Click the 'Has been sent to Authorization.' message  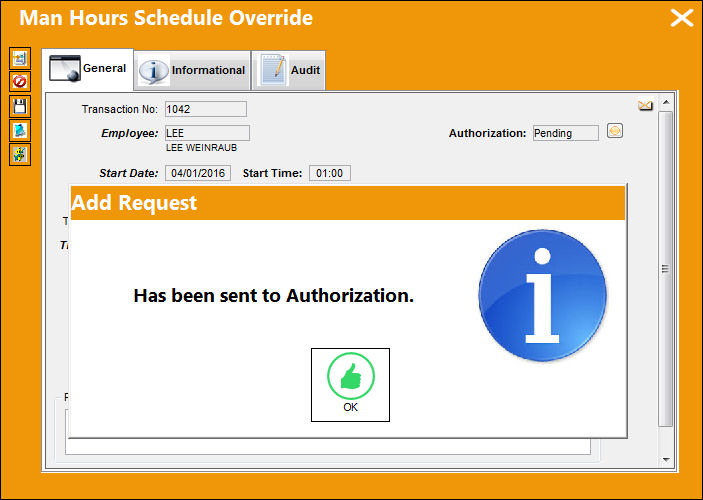click(273, 296)
